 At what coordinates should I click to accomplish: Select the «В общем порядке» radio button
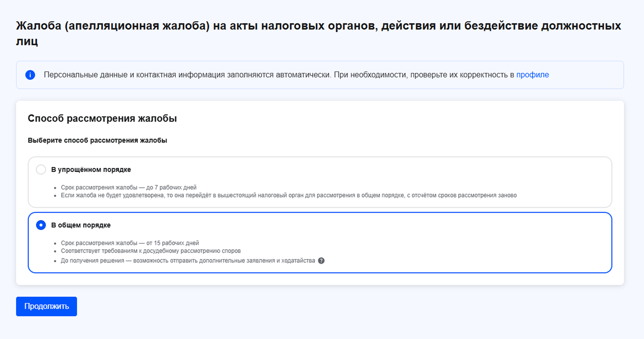(x=41, y=225)
